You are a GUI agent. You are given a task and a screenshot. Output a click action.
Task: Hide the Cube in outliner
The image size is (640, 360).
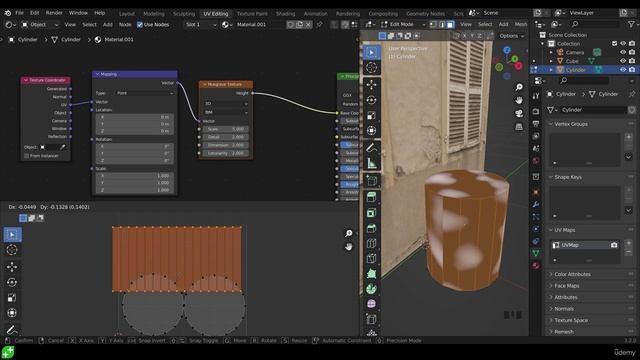pyautogui.click(x=623, y=61)
